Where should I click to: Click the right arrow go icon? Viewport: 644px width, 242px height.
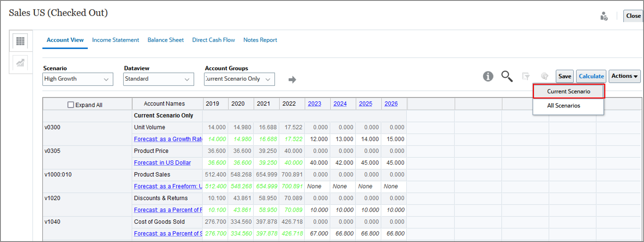(292, 80)
